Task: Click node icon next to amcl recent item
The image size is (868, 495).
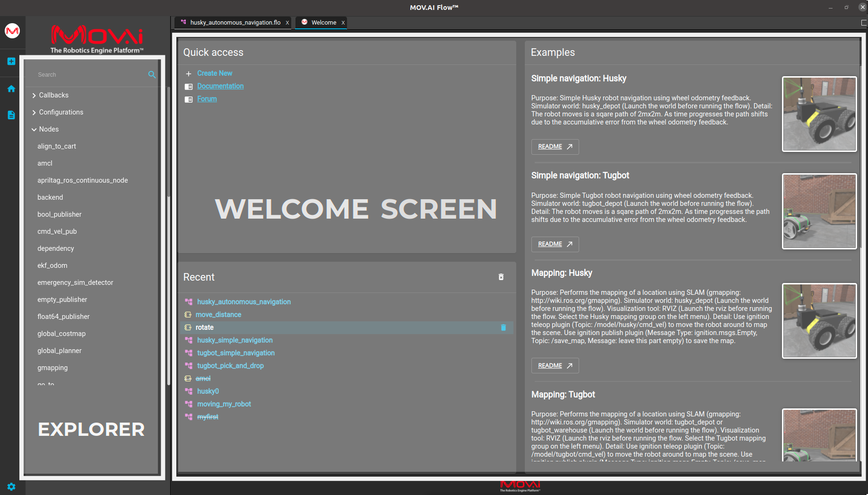Action: (x=188, y=379)
